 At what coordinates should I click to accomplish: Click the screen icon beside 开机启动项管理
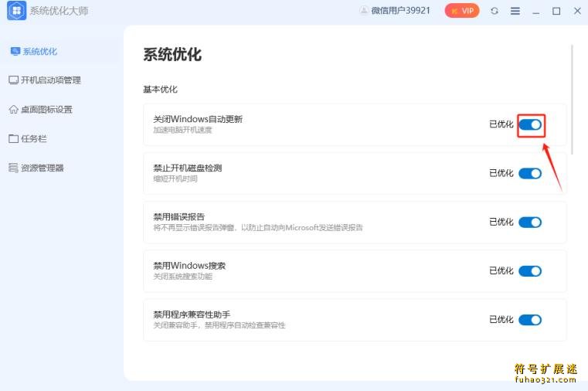tap(13, 80)
